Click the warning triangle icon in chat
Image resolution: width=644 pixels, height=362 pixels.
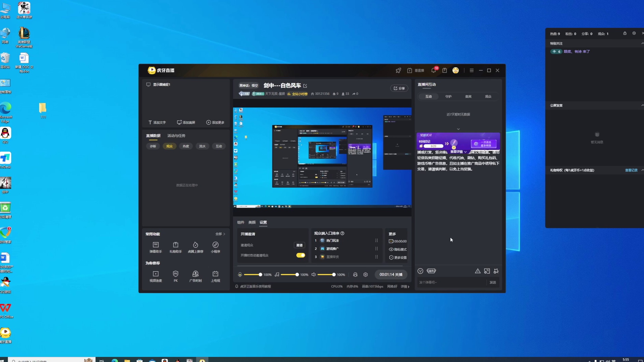(x=478, y=271)
